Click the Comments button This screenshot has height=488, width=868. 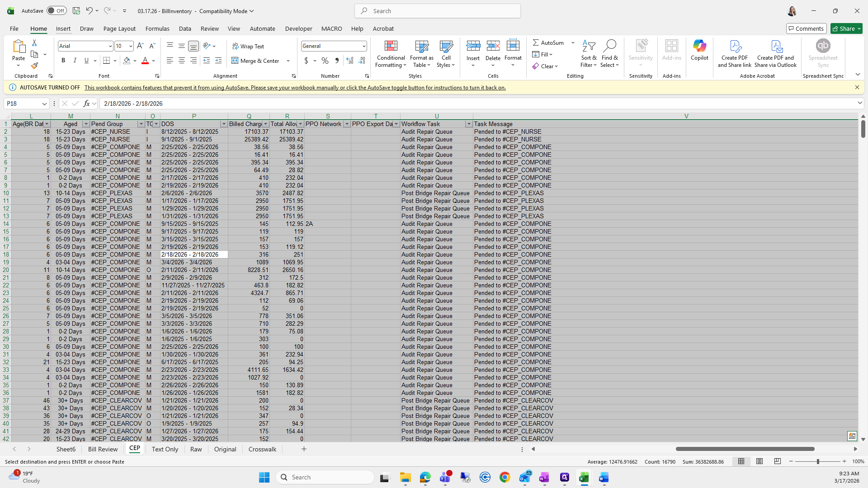coord(806,28)
